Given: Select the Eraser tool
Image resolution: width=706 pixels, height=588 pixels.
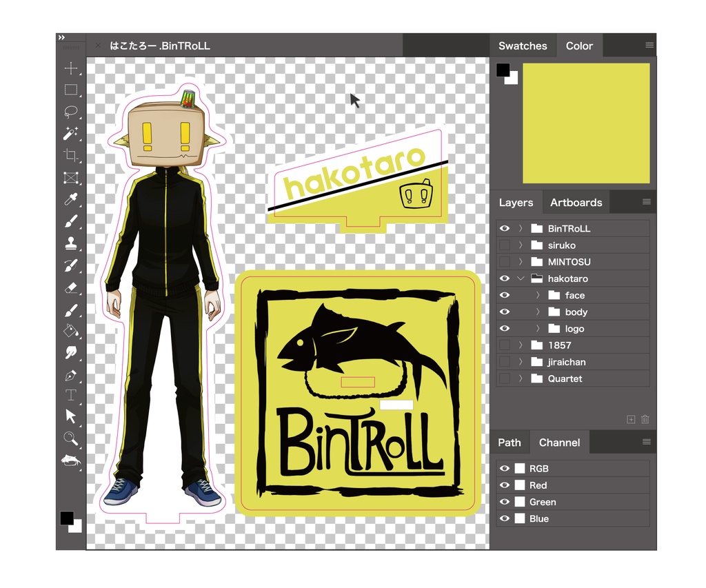Looking at the screenshot, I should [x=70, y=288].
